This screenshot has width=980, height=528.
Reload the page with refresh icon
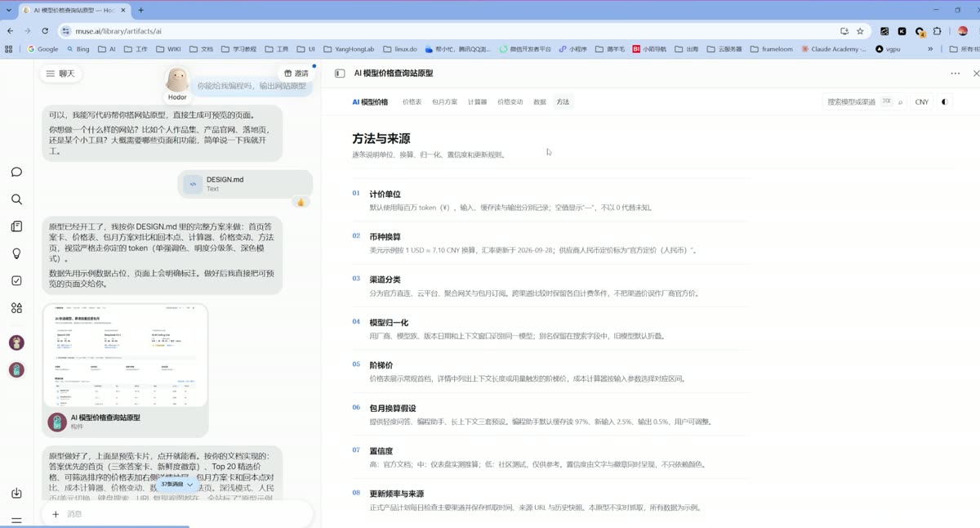coord(45,30)
